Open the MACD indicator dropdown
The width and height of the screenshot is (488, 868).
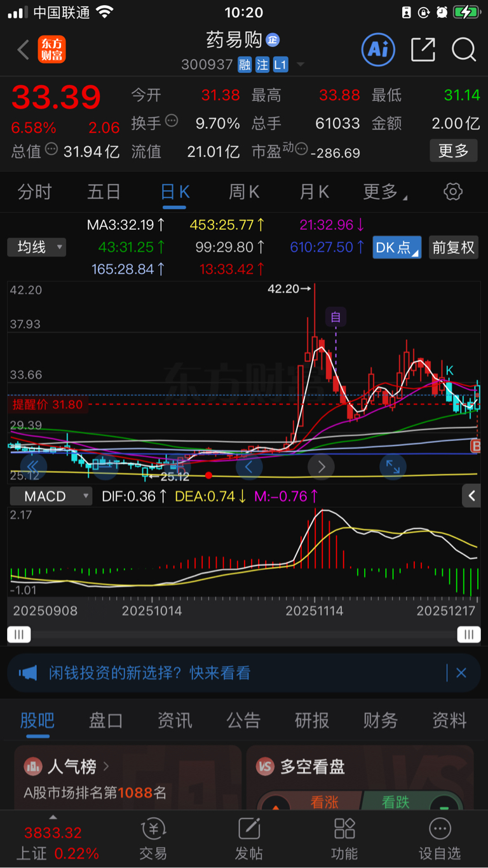(x=50, y=496)
